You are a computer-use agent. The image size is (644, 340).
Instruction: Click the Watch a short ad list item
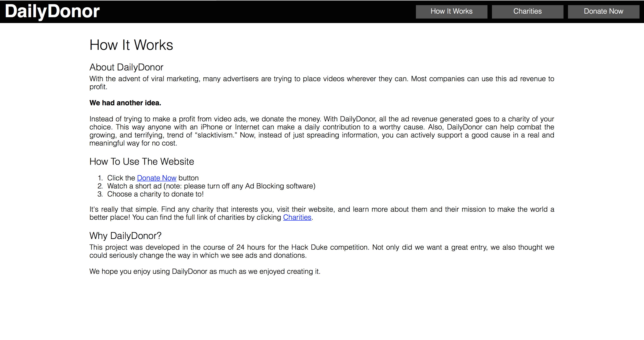coord(211,186)
